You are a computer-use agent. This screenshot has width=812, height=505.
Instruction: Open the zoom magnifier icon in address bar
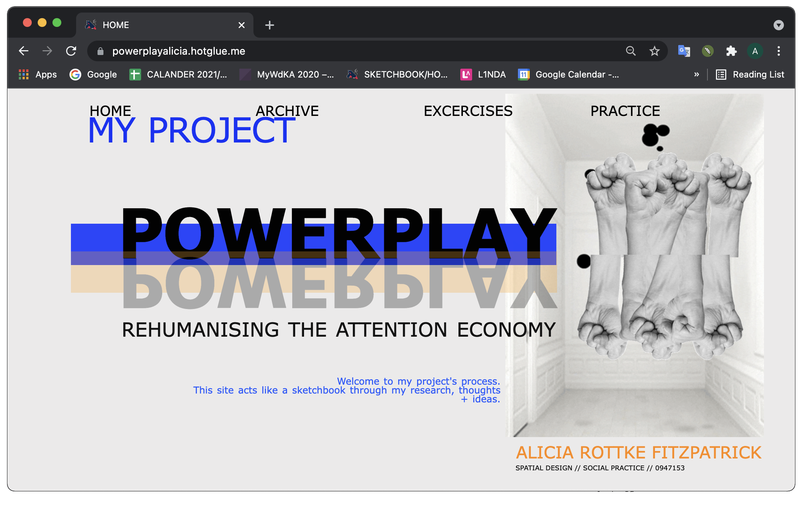(631, 51)
